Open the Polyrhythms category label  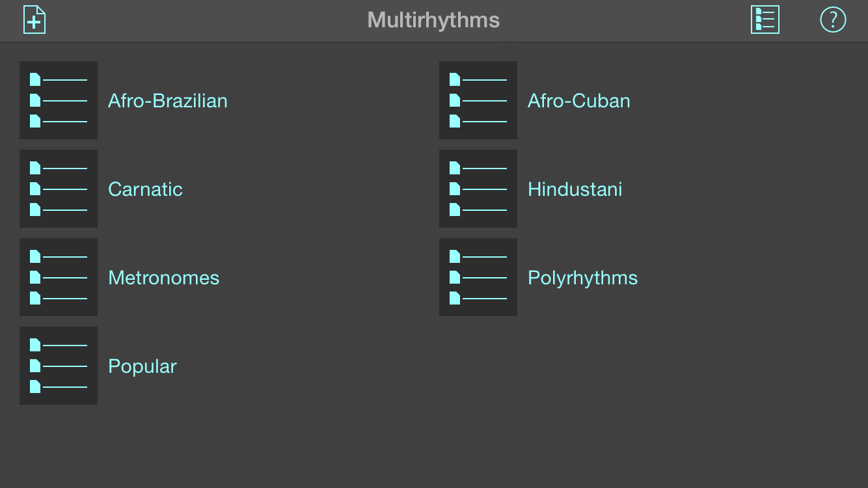coord(582,278)
